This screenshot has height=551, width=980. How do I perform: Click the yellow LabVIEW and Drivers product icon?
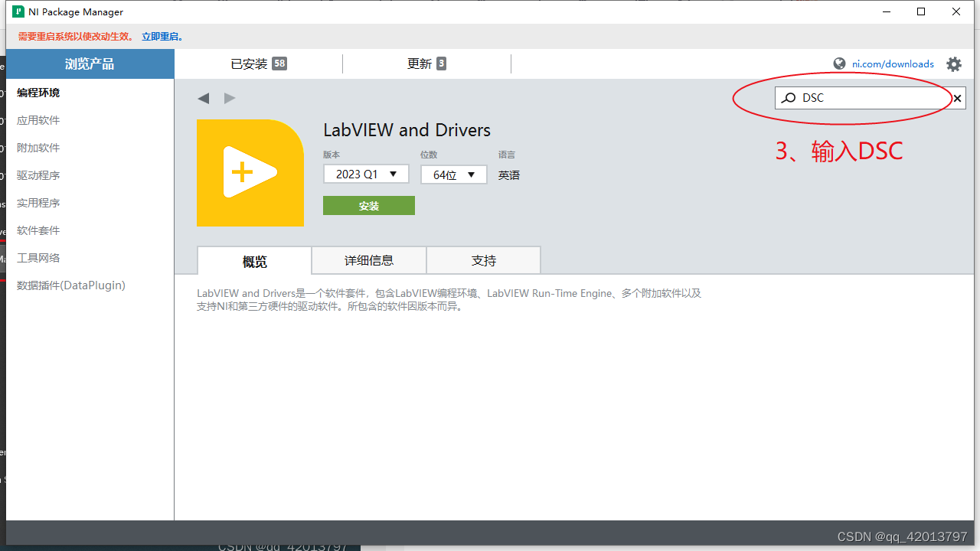(251, 173)
